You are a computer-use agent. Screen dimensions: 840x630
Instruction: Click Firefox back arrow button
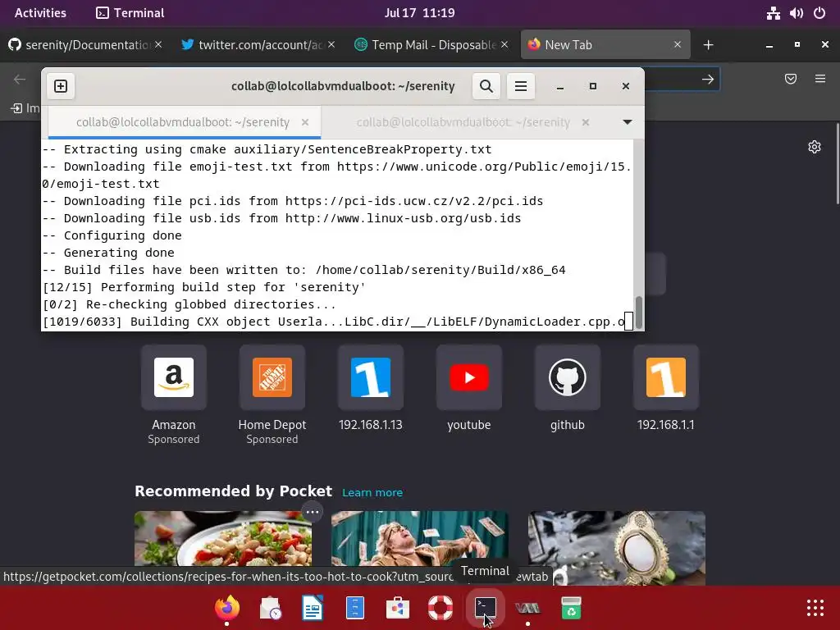(x=20, y=80)
